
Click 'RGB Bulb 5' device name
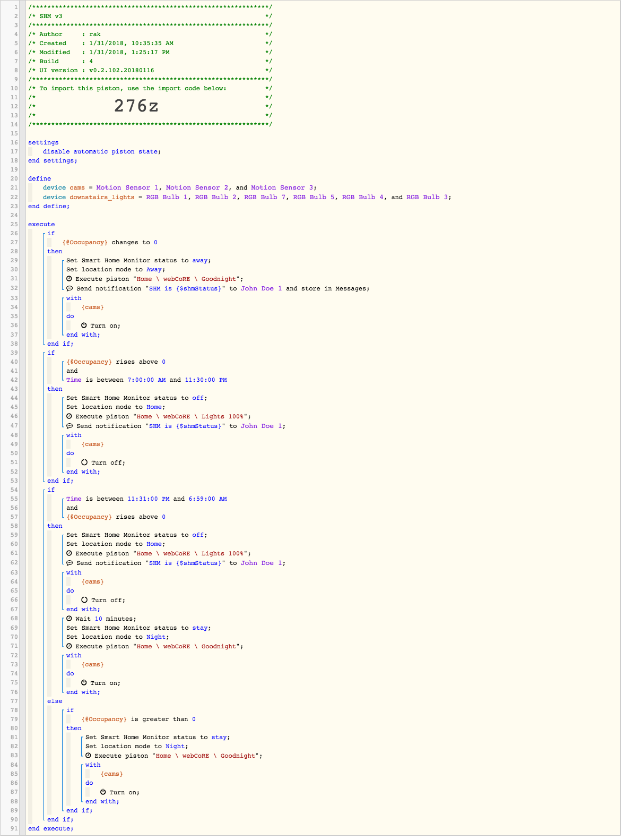[314, 197]
